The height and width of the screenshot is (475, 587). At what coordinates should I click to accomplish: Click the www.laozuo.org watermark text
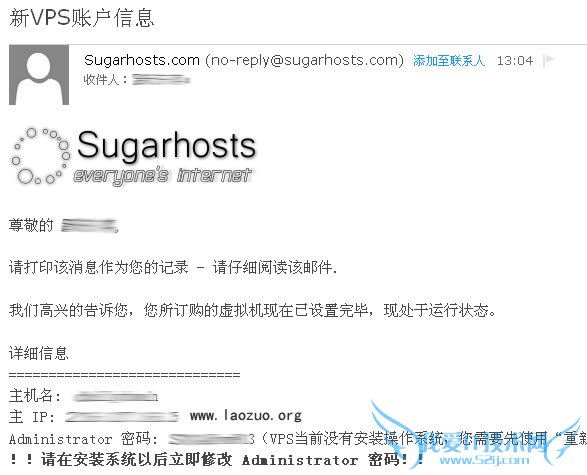click(246, 415)
